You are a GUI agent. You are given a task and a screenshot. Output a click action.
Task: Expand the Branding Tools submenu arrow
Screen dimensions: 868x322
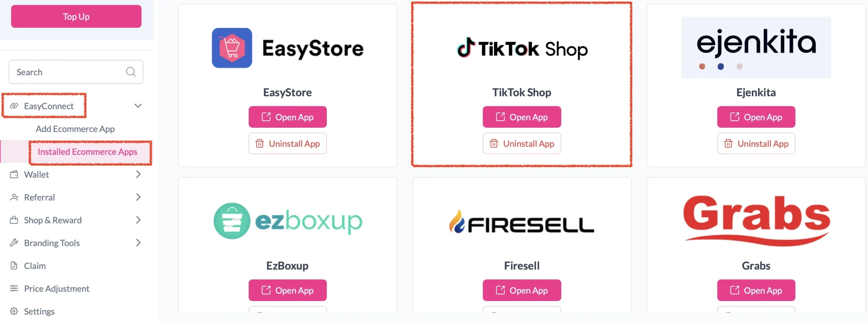pyautogui.click(x=138, y=243)
